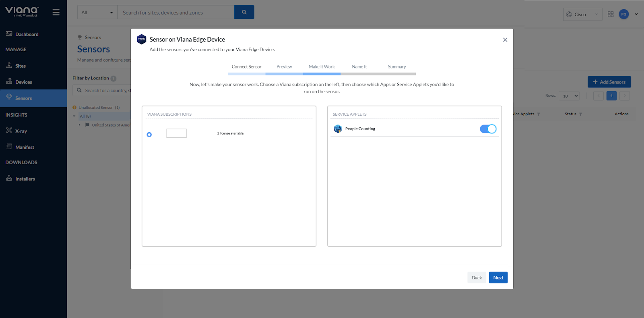
Task: Switch to the Preview step tab
Action: click(x=284, y=67)
